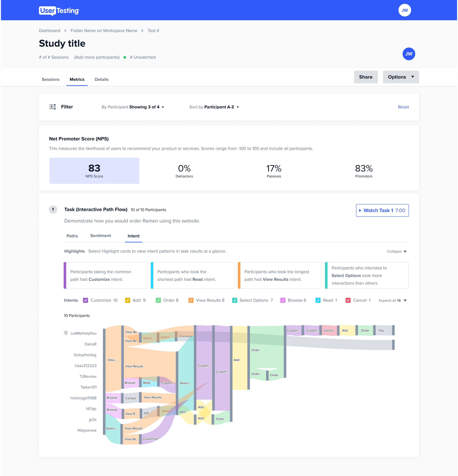The width and height of the screenshot is (458, 476).
Task: Click the Watch Task 1 button
Action: [382, 210]
